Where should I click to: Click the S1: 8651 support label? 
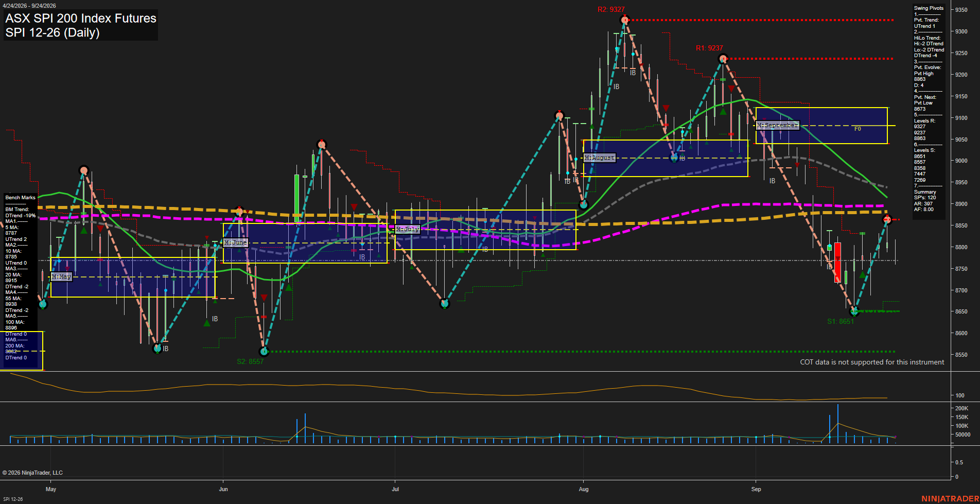pyautogui.click(x=841, y=321)
